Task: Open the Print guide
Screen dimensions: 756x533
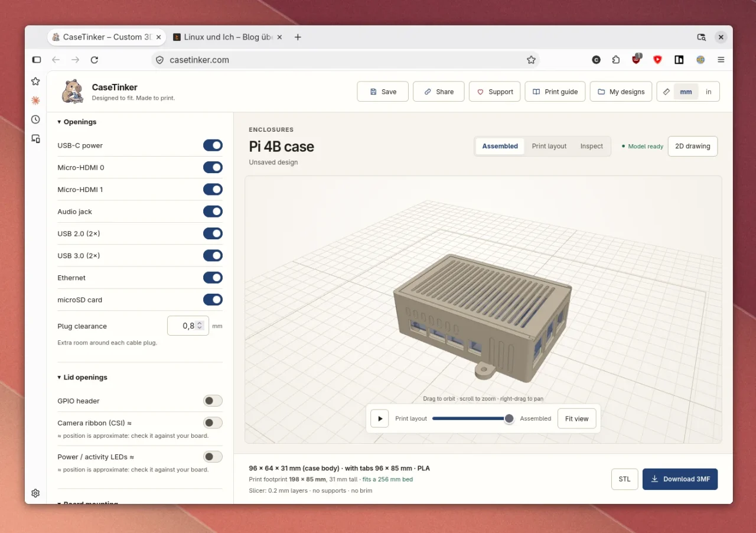Action: click(x=555, y=92)
